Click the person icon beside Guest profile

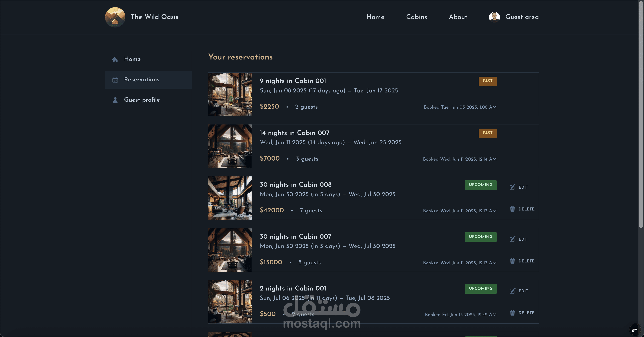click(115, 100)
